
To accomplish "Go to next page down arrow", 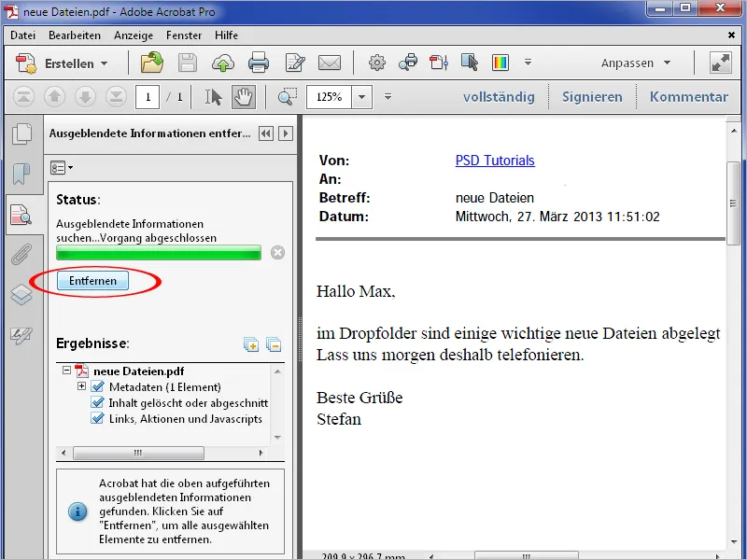I will [85, 97].
